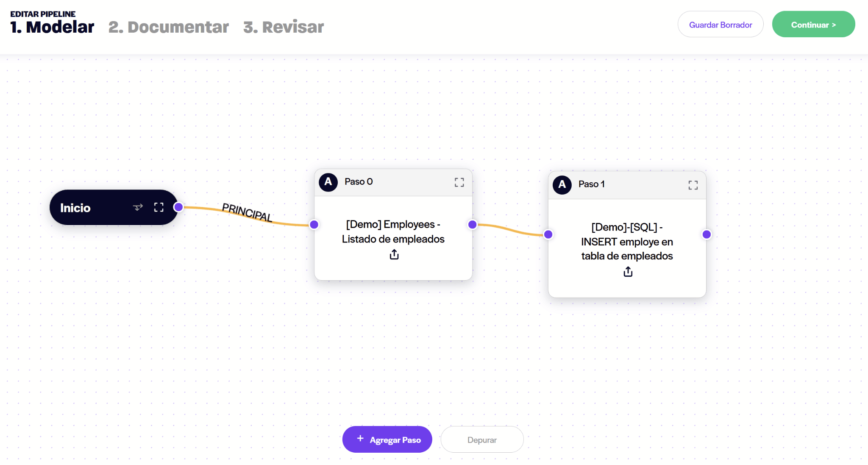The width and height of the screenshot is (868, 465).
Task: Click Paso 0 input connector dot
Action: (x=314, y=224)
